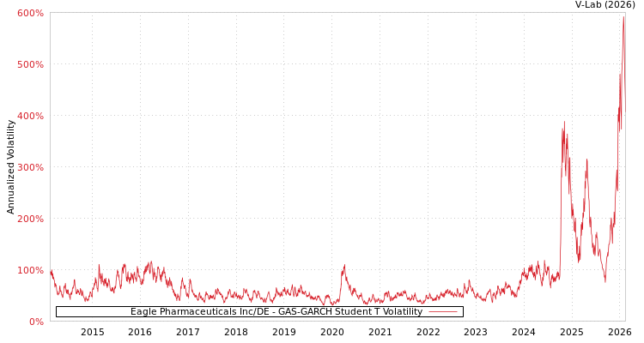Click the 2015 x-axis label
Image resolution: width=644 pixels, height=343 pixels.
click(93, 332)
